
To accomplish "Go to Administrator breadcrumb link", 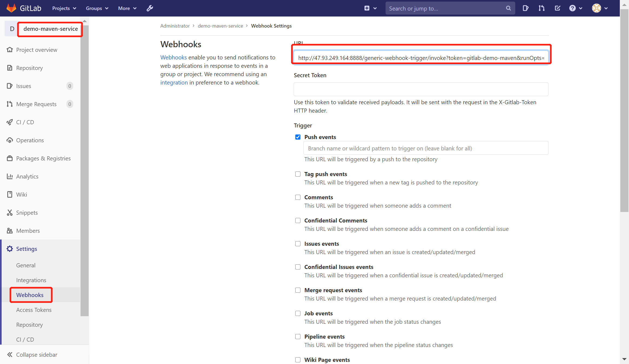I will (175, 26).
